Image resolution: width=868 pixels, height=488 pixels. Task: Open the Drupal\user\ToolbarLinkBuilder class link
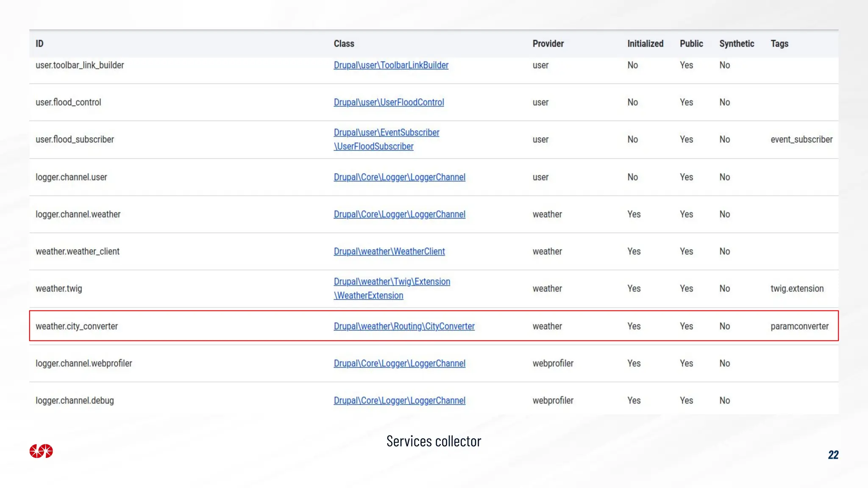click(x=391, y=65)
